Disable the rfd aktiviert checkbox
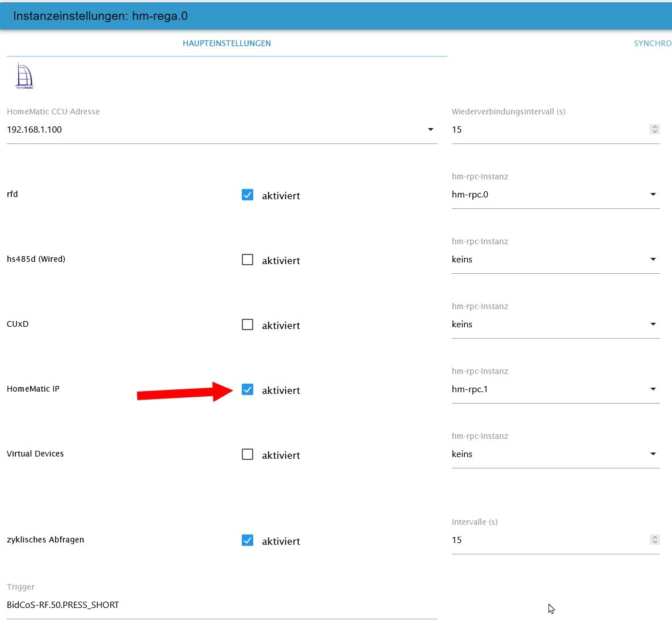Image resolution: width=672 pixels, height=625 pixels. click(248, 195)
